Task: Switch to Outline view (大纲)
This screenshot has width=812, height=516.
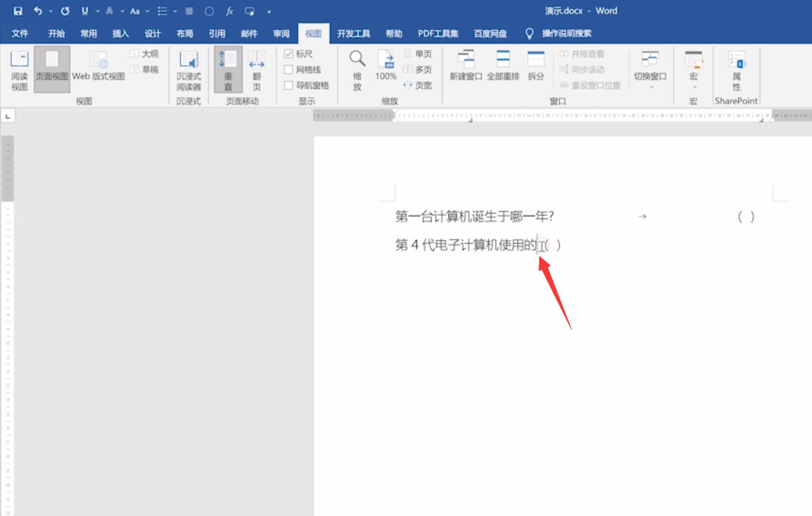Action: [144, 54]
